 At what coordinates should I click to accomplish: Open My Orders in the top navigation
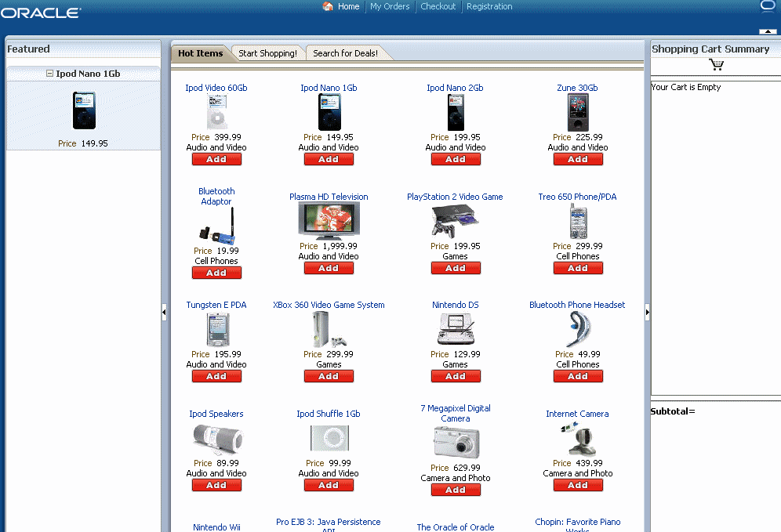(390, 6)
